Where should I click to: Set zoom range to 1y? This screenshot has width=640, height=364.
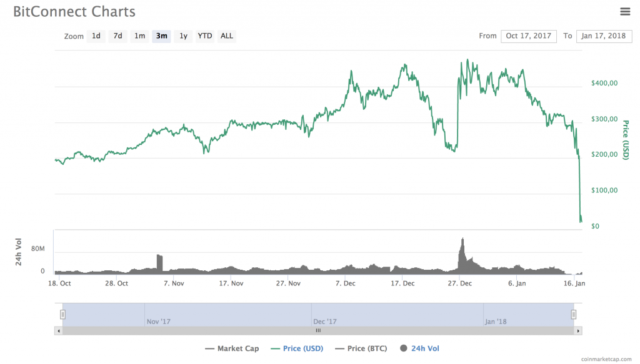pos(183,36)
